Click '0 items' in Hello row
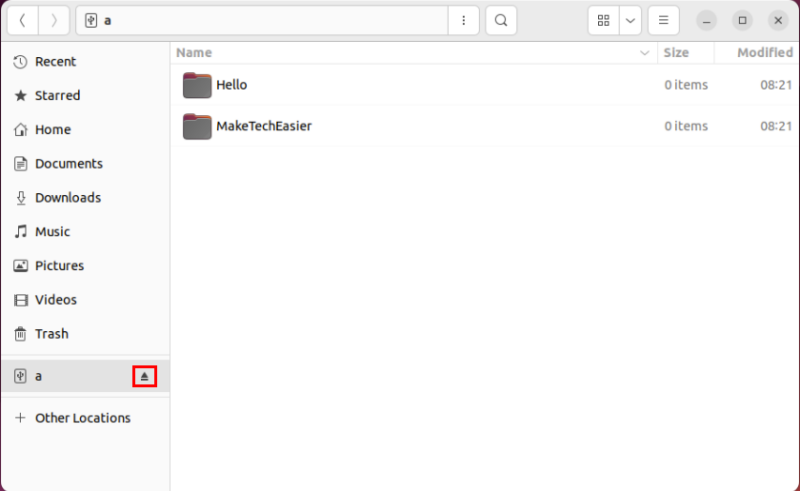This screenshot has width=800, height=491. (686, 85)
